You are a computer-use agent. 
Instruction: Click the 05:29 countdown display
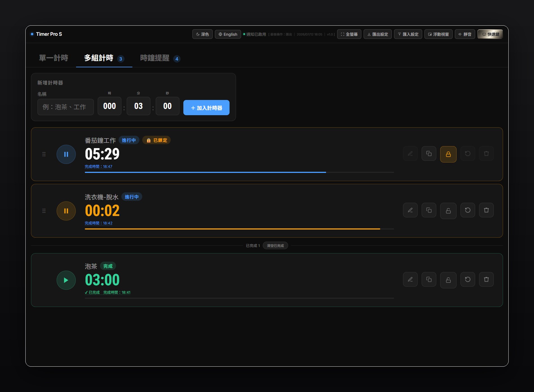pyautogui.click(x=102, y=154)
